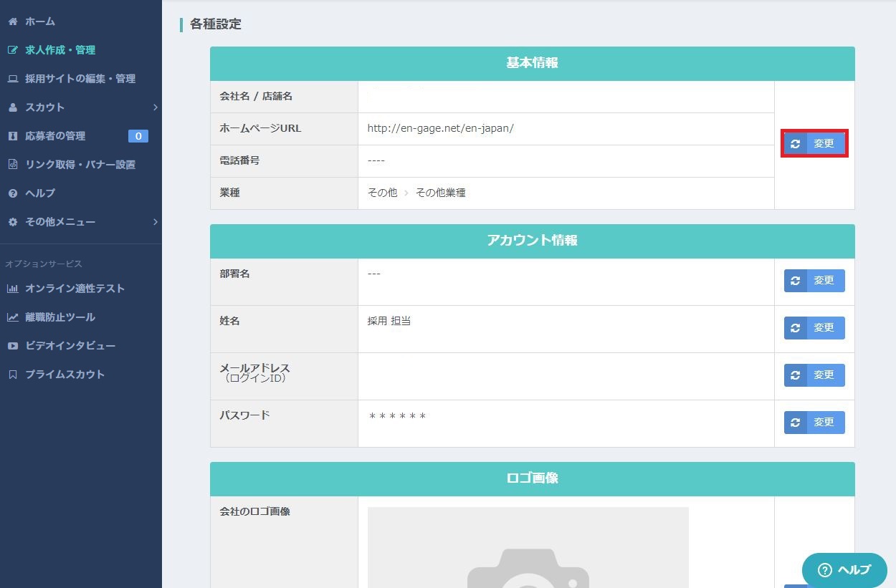The width and height of the screenshot is (896, 588).
Task: Click the パスワード label
Action: click(x=244, y=415)
